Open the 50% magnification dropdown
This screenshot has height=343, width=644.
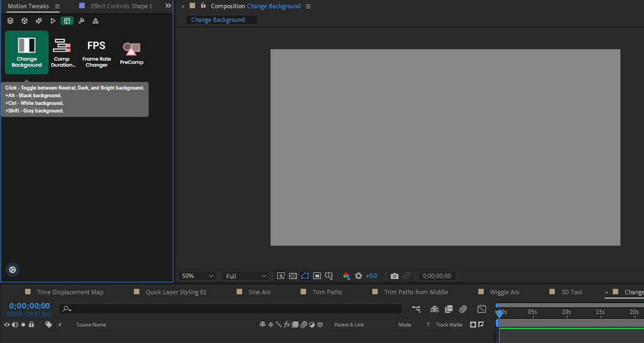tap(197, 276)
